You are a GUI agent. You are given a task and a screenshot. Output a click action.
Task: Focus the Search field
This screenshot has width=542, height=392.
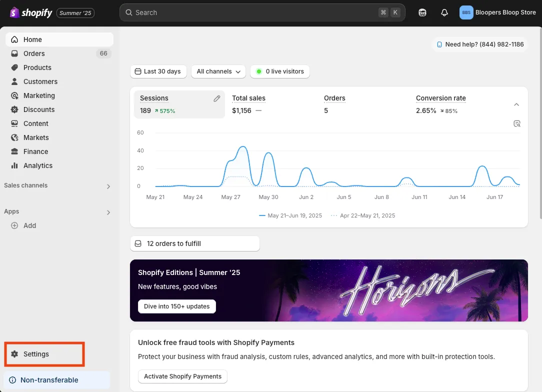[262, 12]
